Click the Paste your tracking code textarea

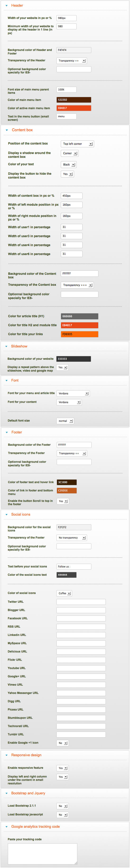click(x=42, y=854)
